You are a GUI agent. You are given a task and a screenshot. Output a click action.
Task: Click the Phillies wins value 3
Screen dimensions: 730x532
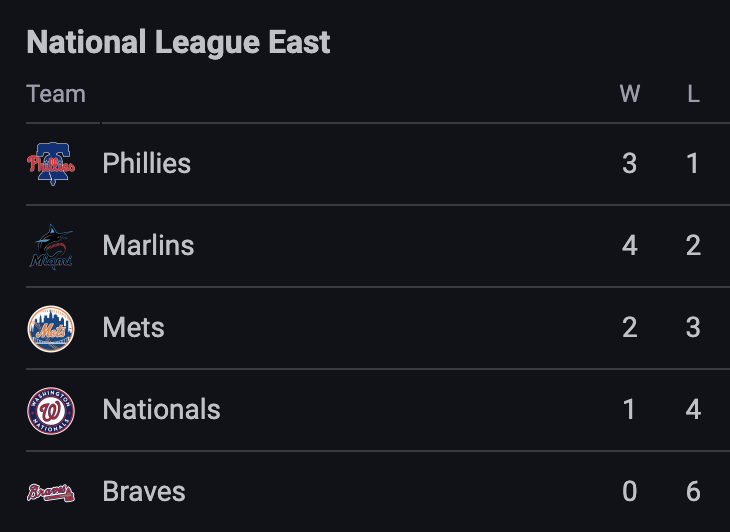pyautogui.click(x=629, y=164)
